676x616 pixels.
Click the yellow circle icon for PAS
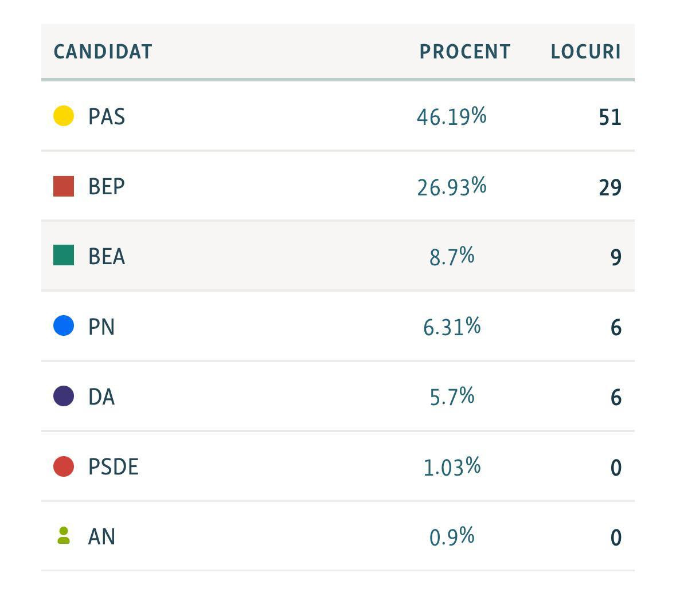coord(64,116)
